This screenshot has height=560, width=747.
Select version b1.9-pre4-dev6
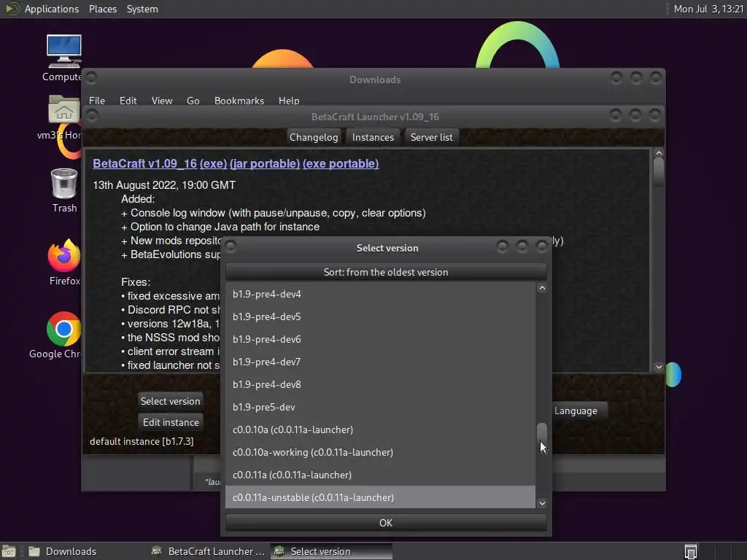[x=380, y=339]
